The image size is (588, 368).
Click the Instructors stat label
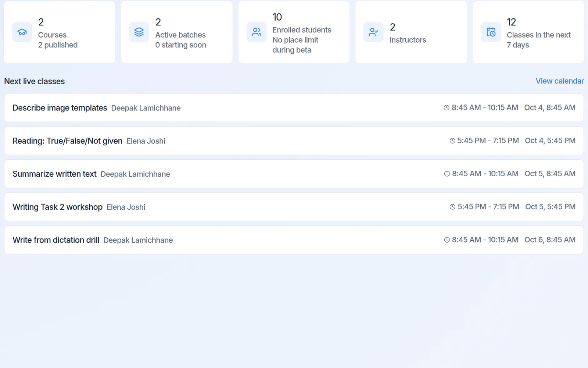[x=408, y=40]
